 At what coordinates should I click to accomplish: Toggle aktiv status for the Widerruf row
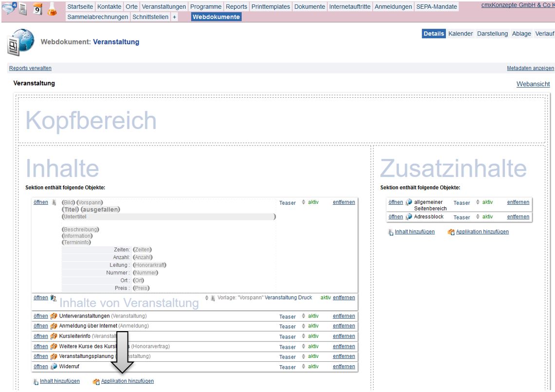click(x=313, y=367)
